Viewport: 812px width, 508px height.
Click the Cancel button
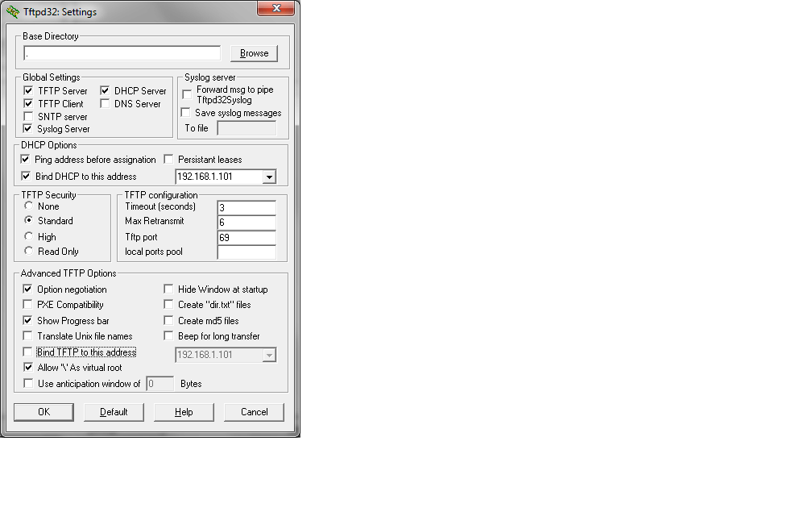tap(255, 412)
